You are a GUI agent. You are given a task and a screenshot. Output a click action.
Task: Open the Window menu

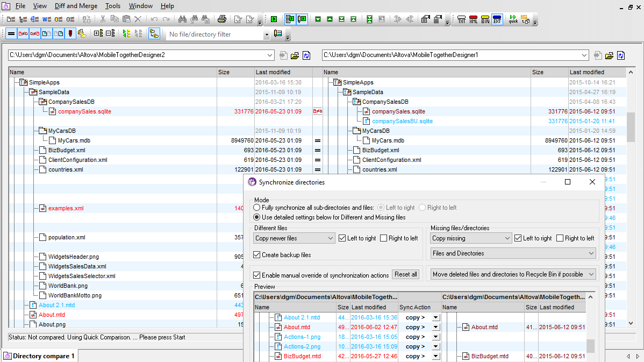pos(140,6)
